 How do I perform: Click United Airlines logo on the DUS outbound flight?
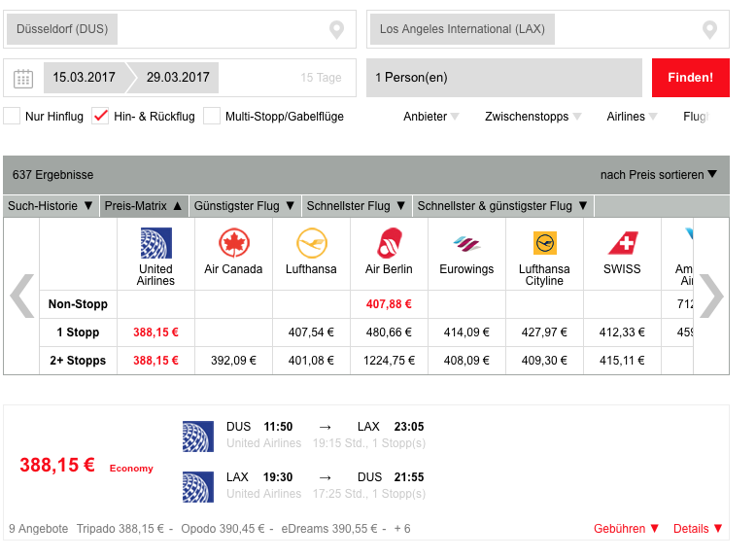(198, 437)
